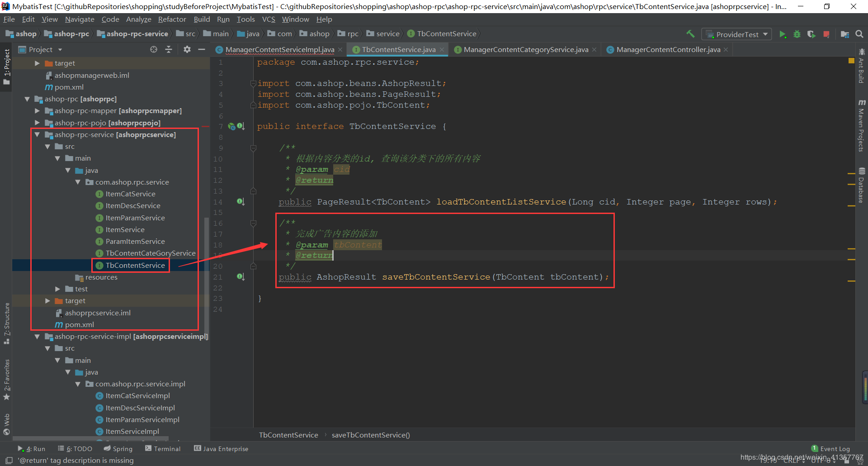
Task: Open the Event Log
Action: pyautogui.click(x=830, y=448)
